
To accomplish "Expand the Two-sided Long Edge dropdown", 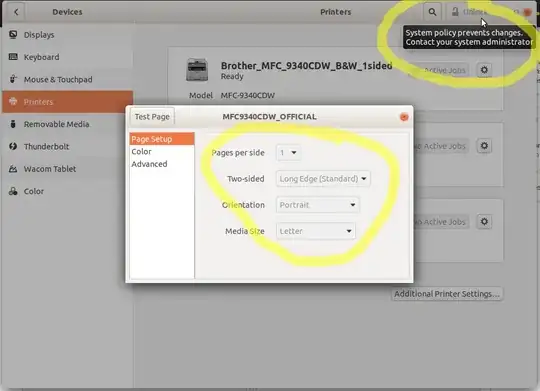I will pos(323,179).
